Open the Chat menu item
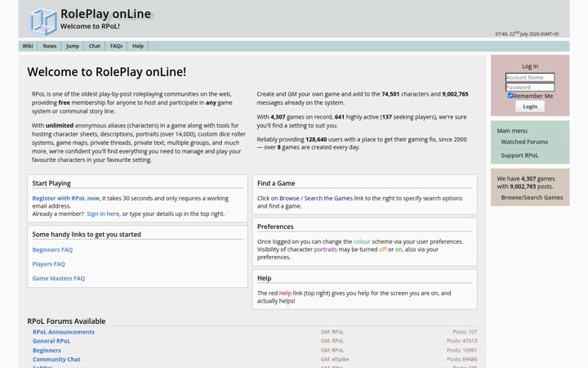The image size is (588, 368). pyautogui.click(x=95, y=46)
